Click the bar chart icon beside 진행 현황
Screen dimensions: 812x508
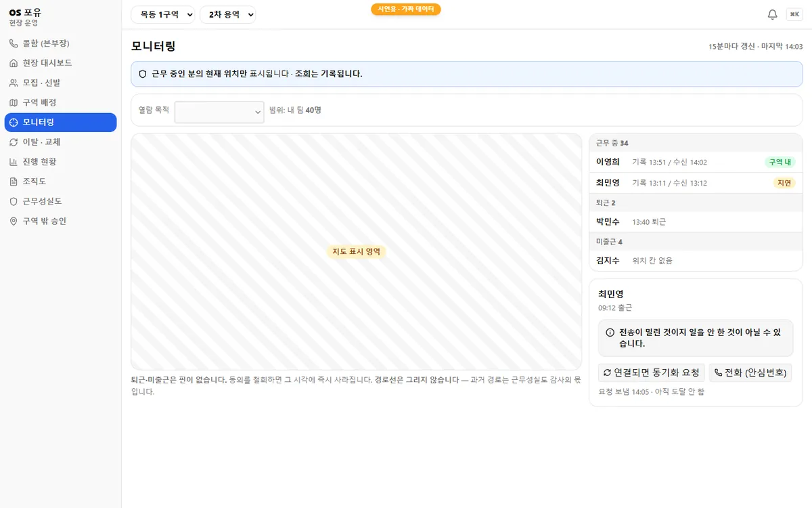click(x=14, y=162)
